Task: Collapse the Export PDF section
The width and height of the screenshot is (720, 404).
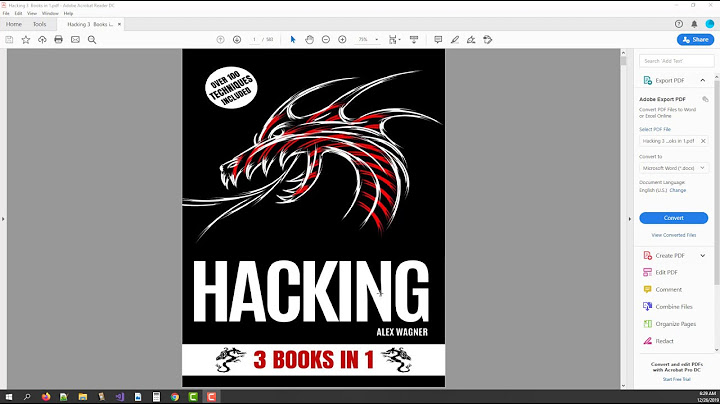Action: 703,80
